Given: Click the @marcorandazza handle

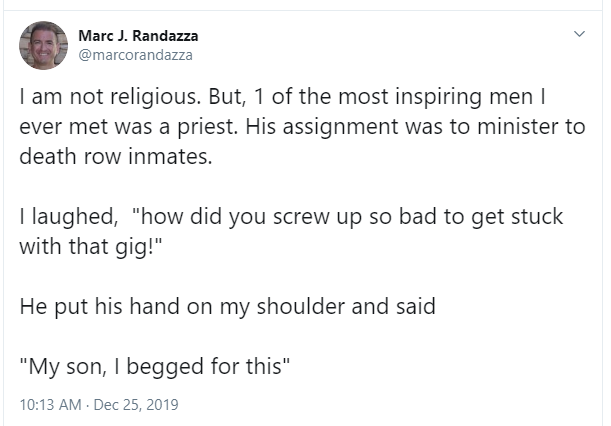Looking at the screenshot, I should (x=135, y=55).
